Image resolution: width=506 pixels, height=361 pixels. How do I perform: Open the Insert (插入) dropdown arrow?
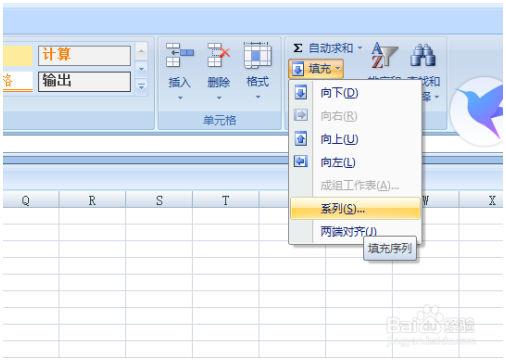180,98
